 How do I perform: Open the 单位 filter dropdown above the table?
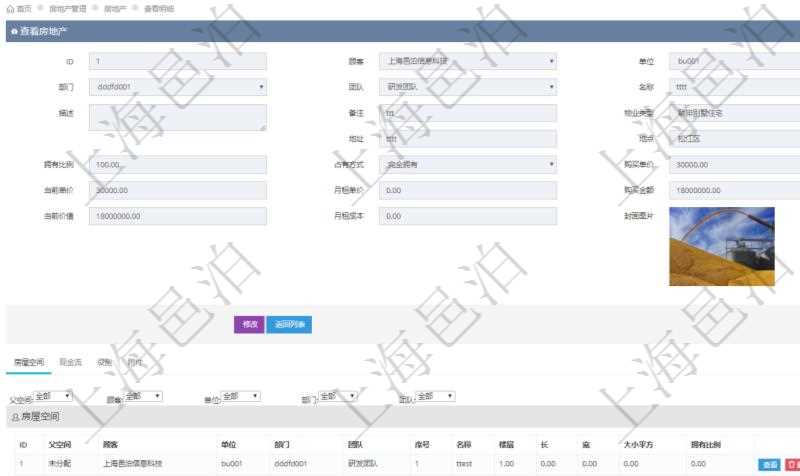coord(240,396)
